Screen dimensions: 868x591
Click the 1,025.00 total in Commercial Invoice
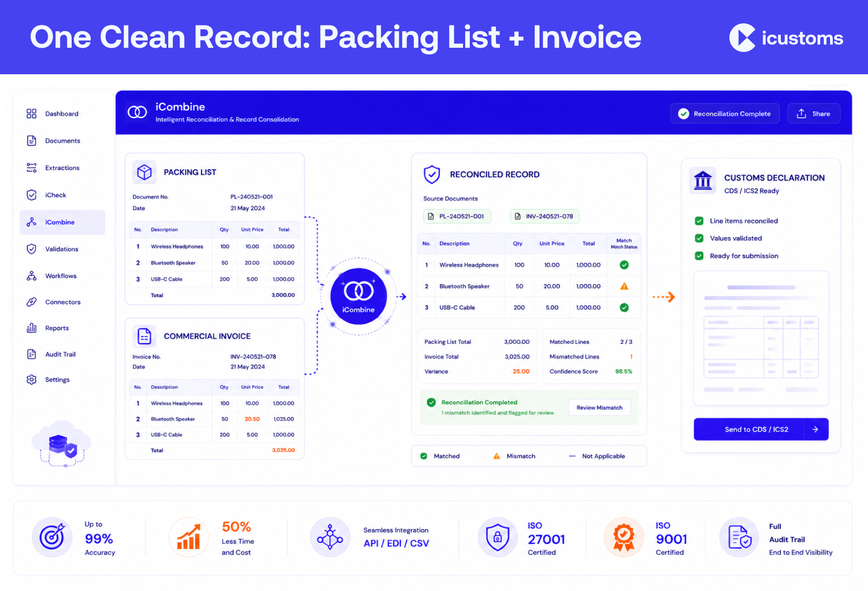283,419
